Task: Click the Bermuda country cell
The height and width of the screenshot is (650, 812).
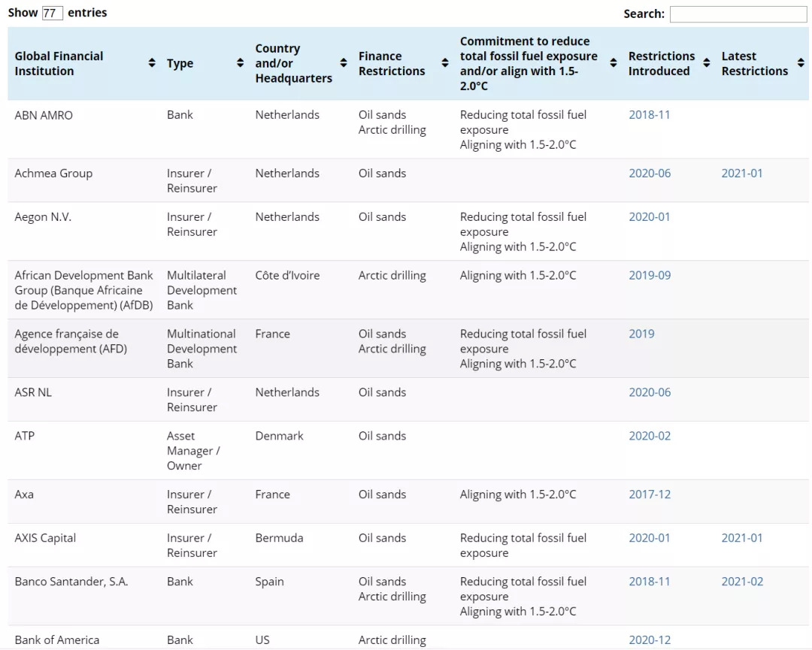Action: tap(279, 538)
